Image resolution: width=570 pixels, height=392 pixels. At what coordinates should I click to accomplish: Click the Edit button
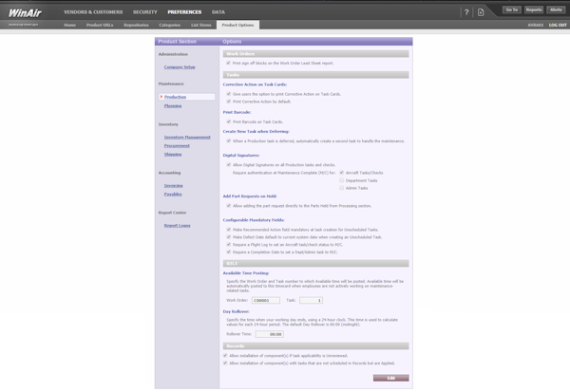[390, 378]
